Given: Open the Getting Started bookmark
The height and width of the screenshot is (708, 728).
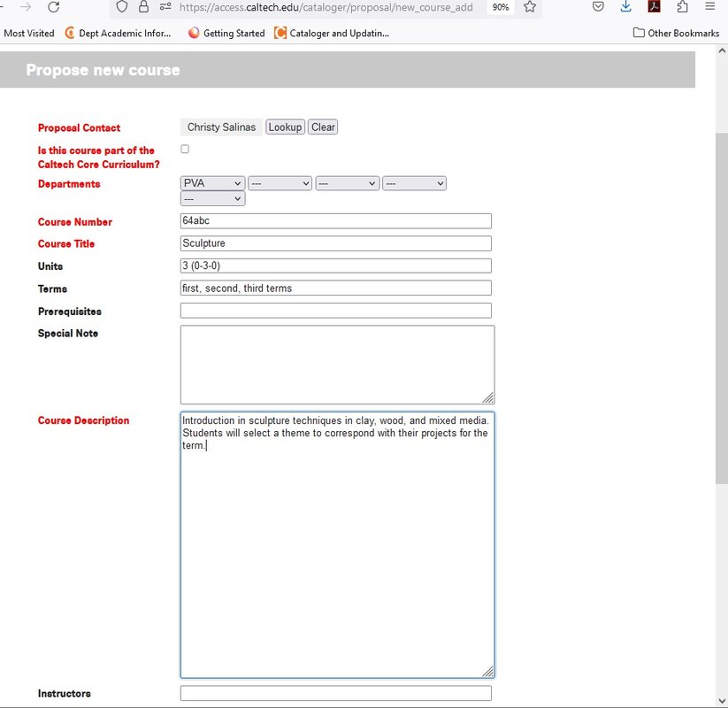Looking at the screenshot, I should tap(226, 34).
